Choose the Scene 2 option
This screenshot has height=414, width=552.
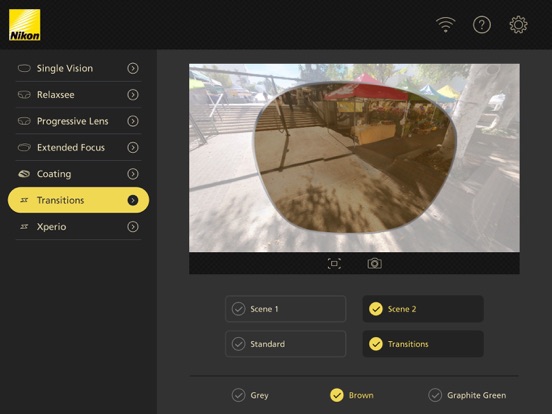pos(423,309)
